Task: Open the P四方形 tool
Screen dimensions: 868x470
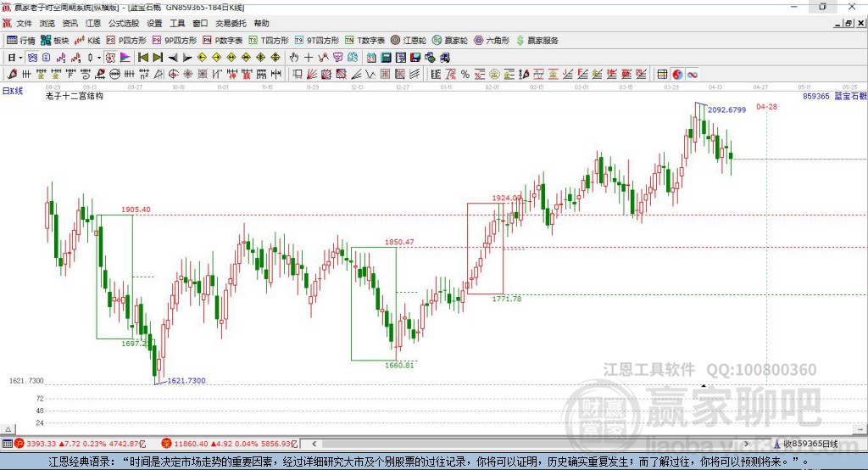Action: (126, 41)
